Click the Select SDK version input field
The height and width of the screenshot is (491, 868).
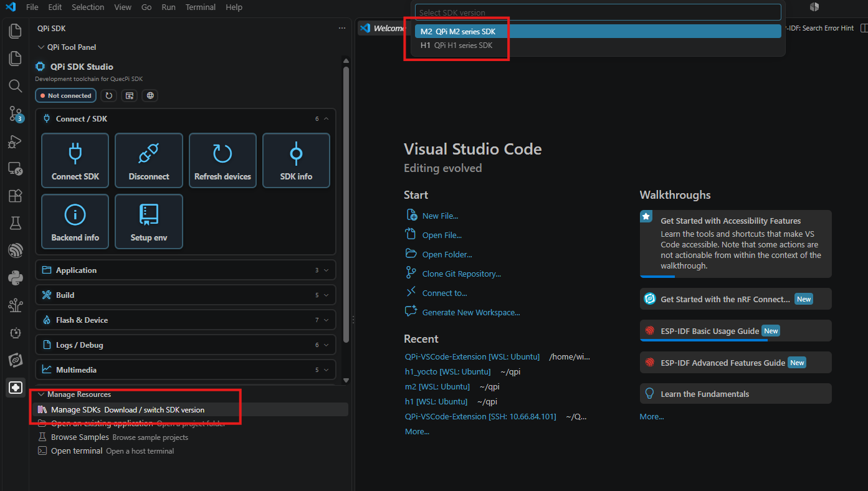pyautogui.click(x=598, y=12)
